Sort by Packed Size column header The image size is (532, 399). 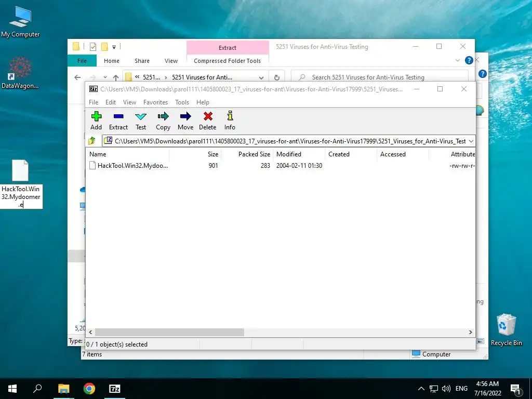247,154
